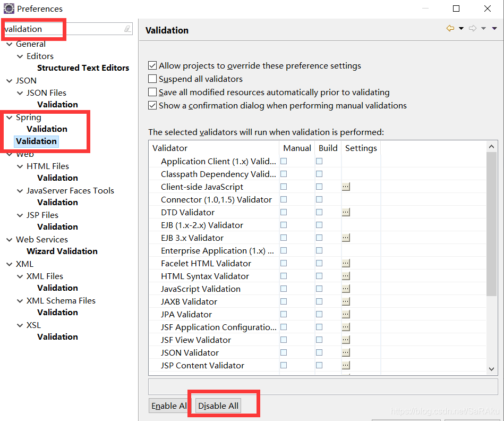Open the preferences view menu arrow
This screenshot has width=504, height=421.
click(495, 28)
